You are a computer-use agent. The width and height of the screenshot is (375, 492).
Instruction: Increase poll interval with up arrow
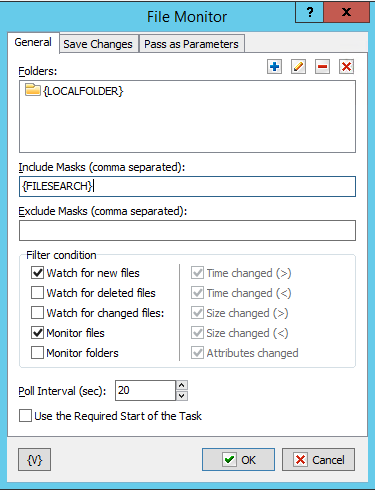tap(181, 385)
